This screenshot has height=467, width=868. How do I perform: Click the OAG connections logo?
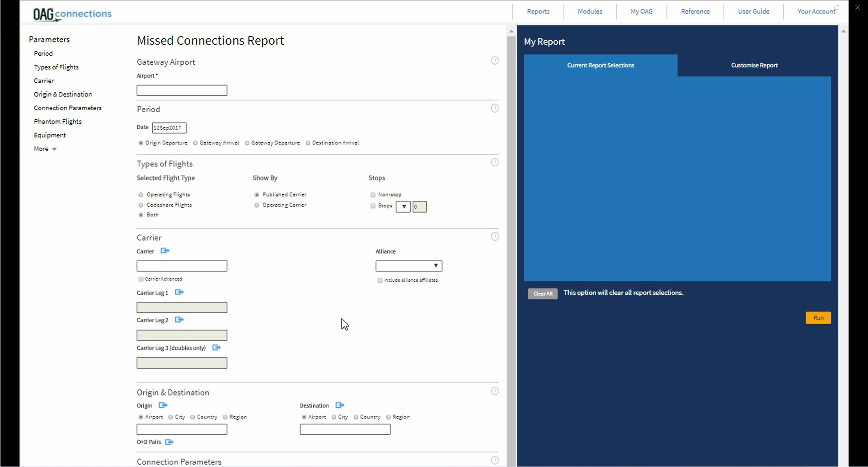click(x=72, y=14)
